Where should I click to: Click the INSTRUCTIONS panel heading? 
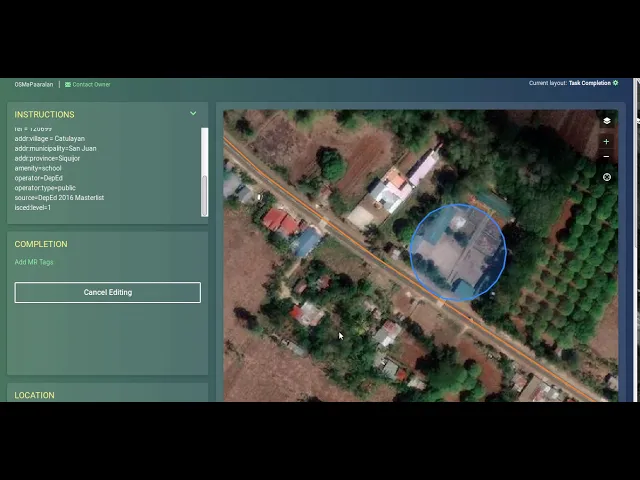click(44, 115)
